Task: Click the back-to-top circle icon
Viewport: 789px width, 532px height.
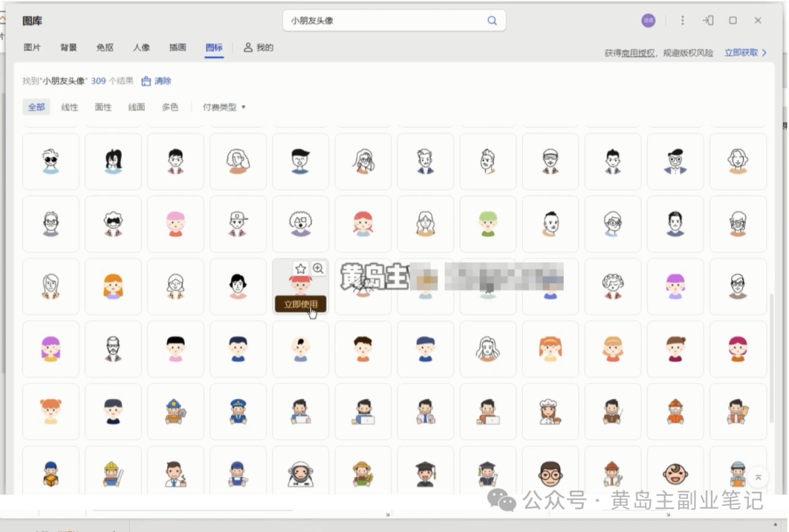Action: pos(758,476)
